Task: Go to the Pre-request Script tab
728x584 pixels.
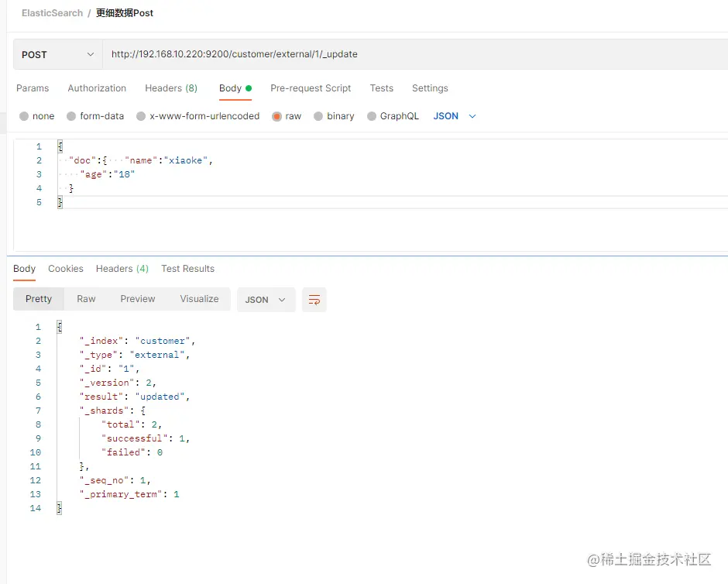Action: click(311, 88)
